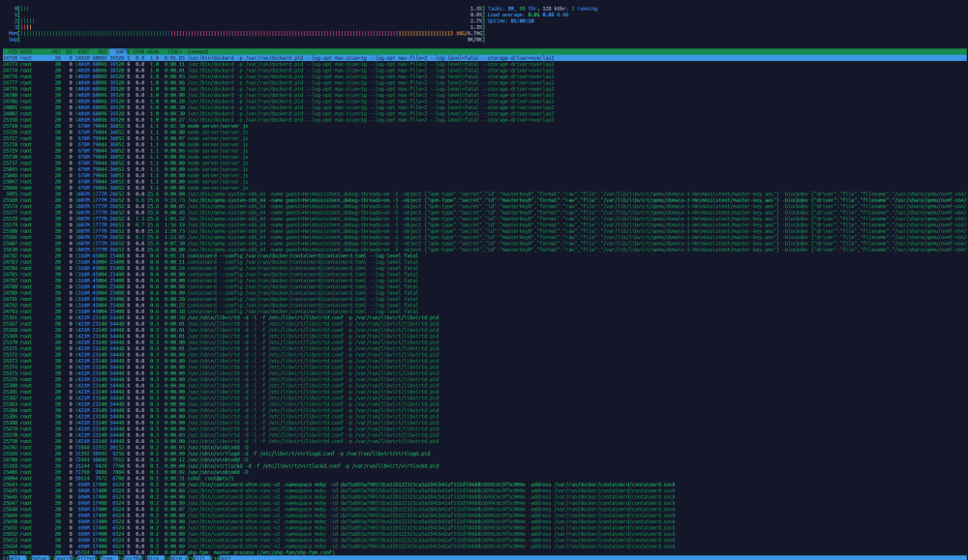Image resolution: width=968 pixels, height=560 pixels.
Task: Sort processes by the PID column header
Action: pos(13,52)
